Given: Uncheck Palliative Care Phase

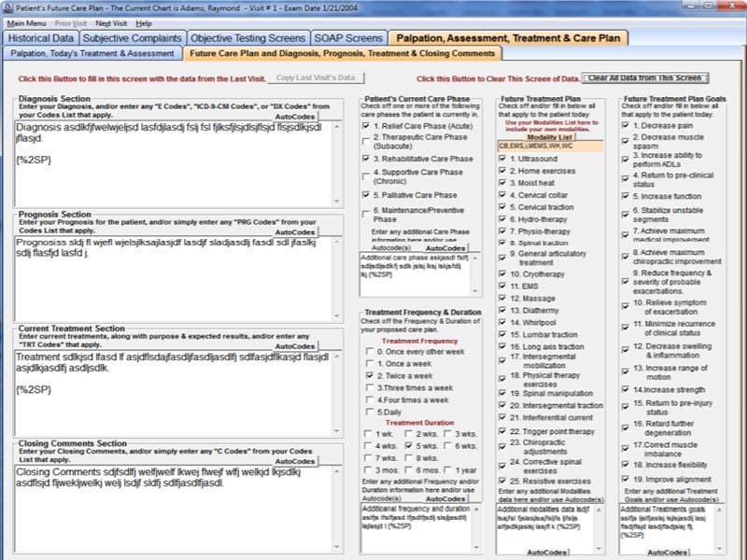Looking at the screenshot, I should coord(366,195).
